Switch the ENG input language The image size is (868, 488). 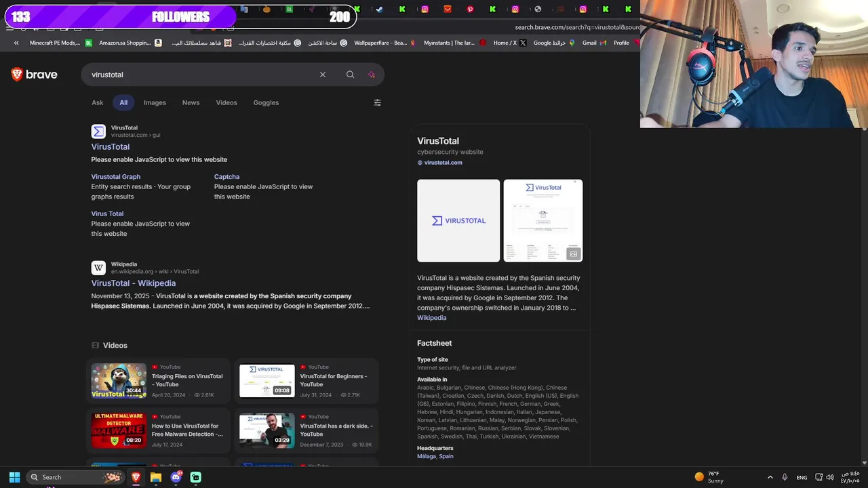pos(802,477)
